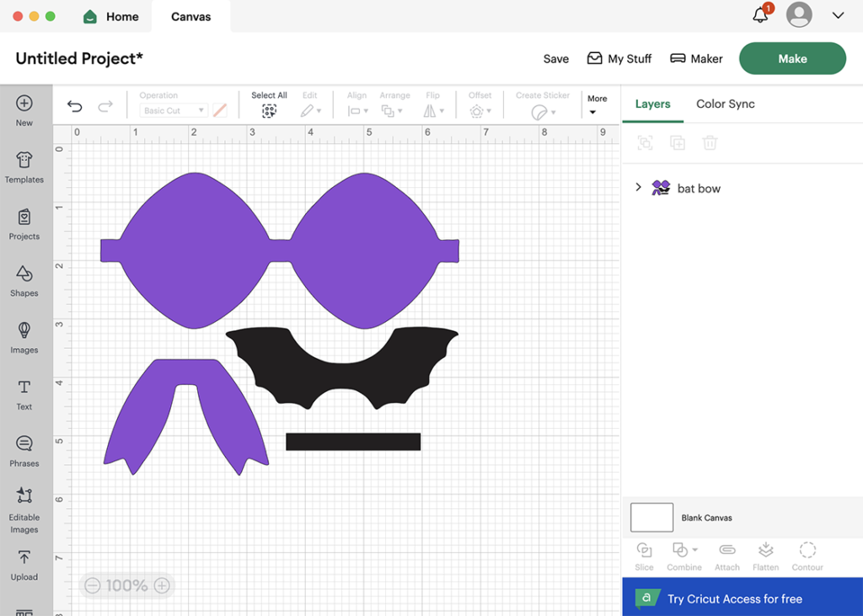Click the Save button
The width and height of the screenshot is (863, 616).
(x=556, y=59)
